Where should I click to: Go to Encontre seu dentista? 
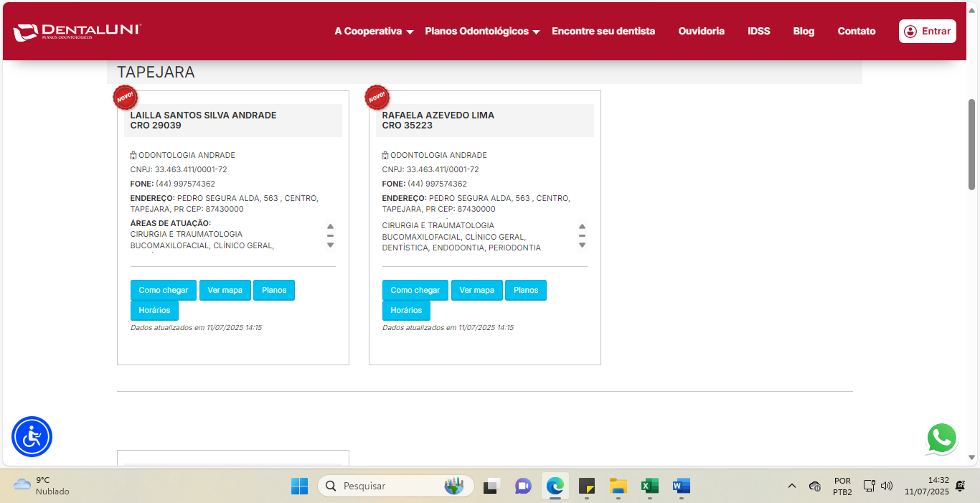click(603, 32)
